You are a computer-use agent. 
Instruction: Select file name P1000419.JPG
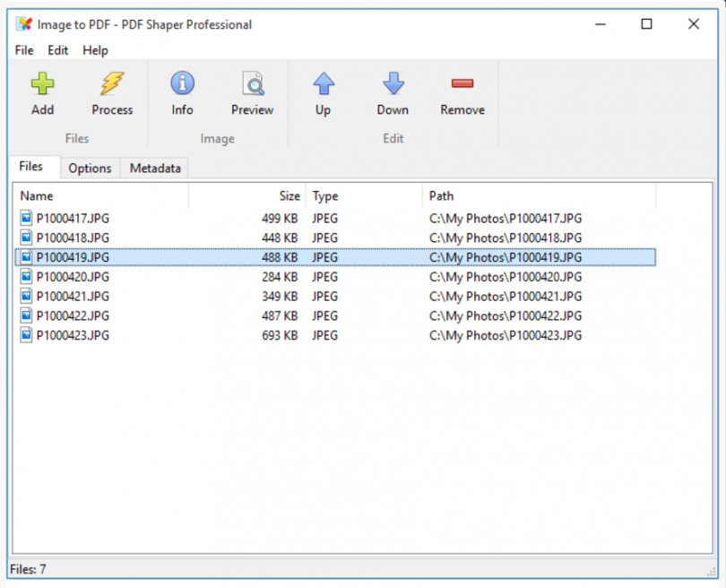(x=73, y=257)
